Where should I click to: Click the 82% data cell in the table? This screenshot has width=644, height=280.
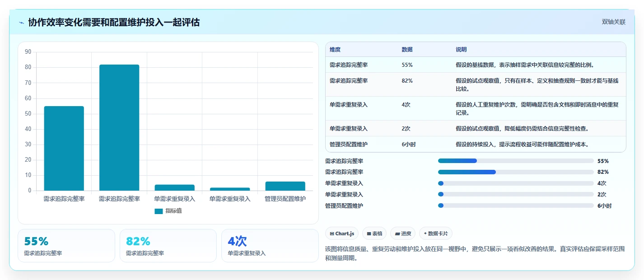(407, 81)
